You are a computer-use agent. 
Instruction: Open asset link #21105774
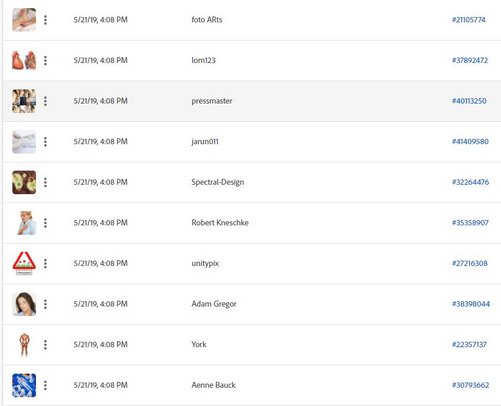tap(468, 20)
